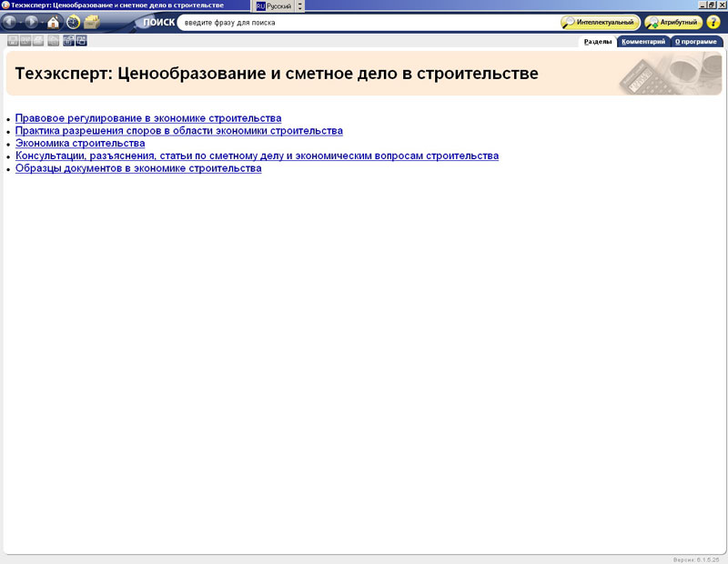Click the Forward navigation arrow
Image resolution: width=728 pixels, height=564 pixels.
[32, 22]
